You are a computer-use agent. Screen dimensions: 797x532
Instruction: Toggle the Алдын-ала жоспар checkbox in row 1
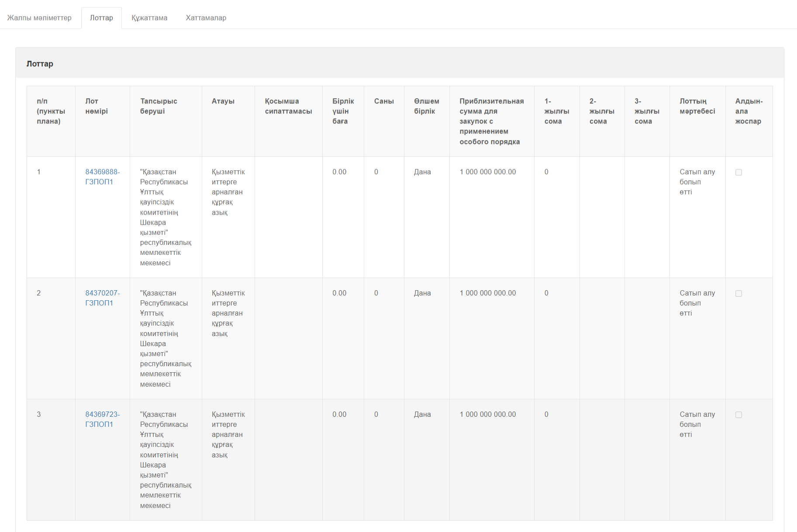(x=738, y=172)
